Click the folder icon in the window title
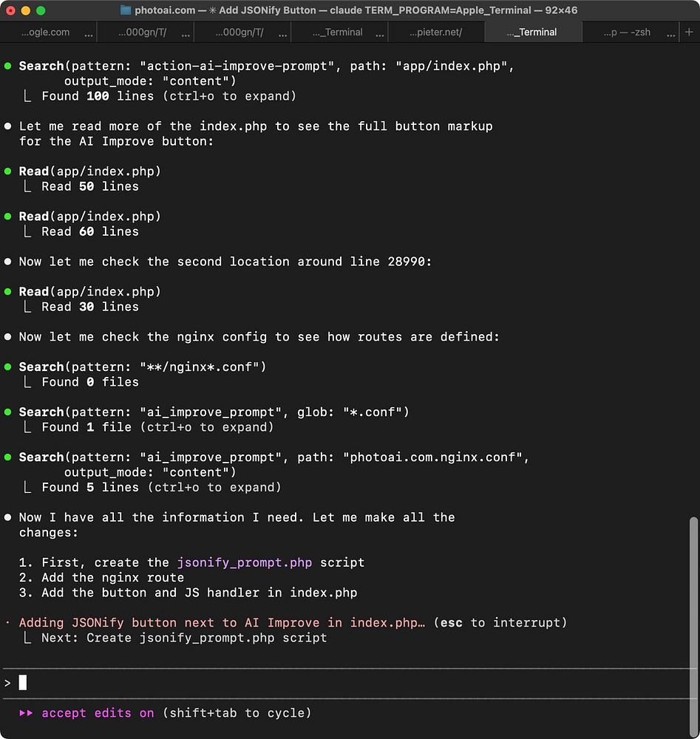This screenshot has width=700, height=739. (x=126, y=10)
